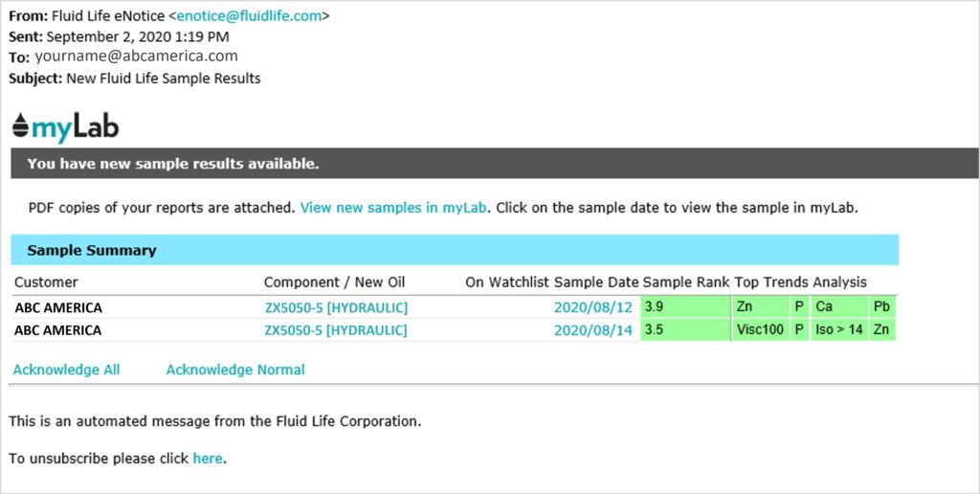Open the enotice@fluidlife.com sender address
The height and width of the screenshot is (494, 980).
point(253,16)
